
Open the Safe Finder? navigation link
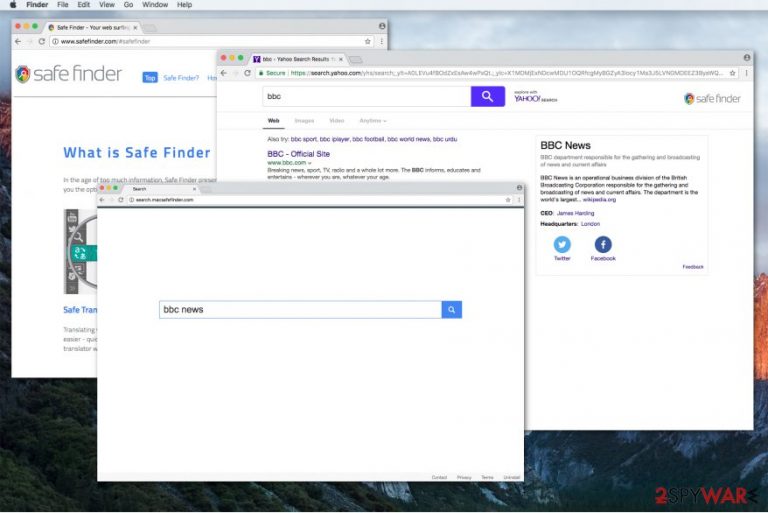181,78
